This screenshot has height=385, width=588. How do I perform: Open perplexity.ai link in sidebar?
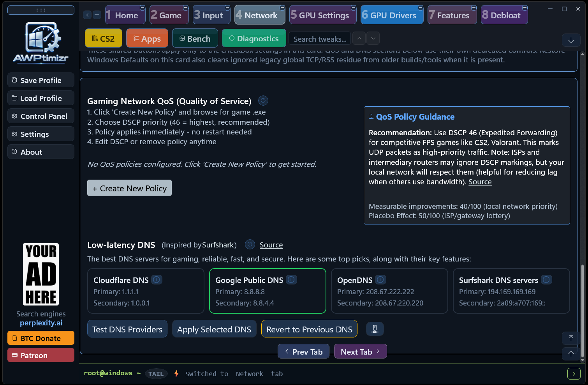pos(41,323)
